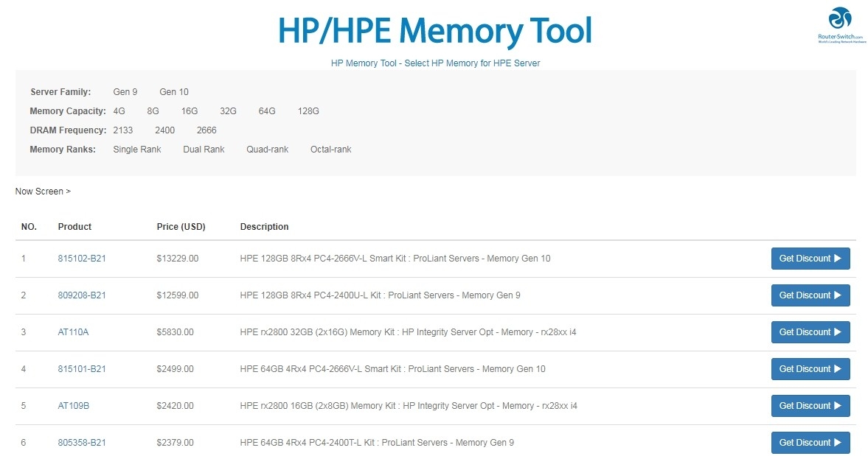This screenshot has height=456, width=868.
Task: Get Discount for 815101-B21
Action: pyautogui.click(x=810, y=369)
